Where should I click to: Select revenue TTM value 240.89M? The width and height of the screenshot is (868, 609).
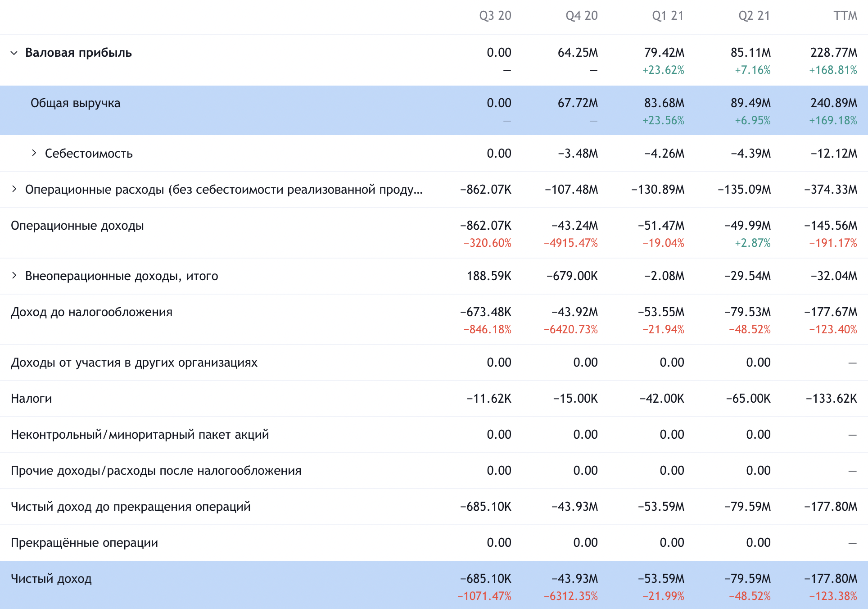834,103
